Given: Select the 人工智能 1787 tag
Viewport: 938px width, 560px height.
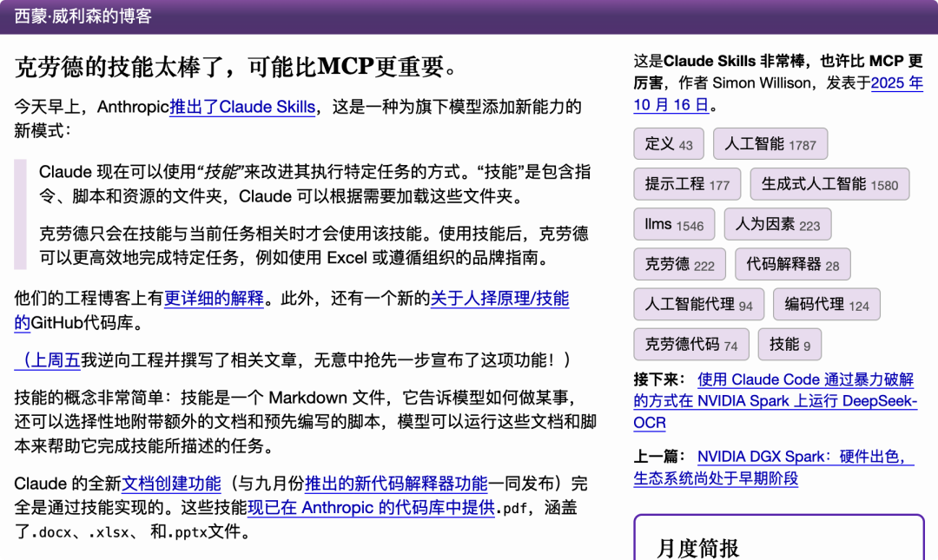Looking at the screenshot, I should click(770, 144).
